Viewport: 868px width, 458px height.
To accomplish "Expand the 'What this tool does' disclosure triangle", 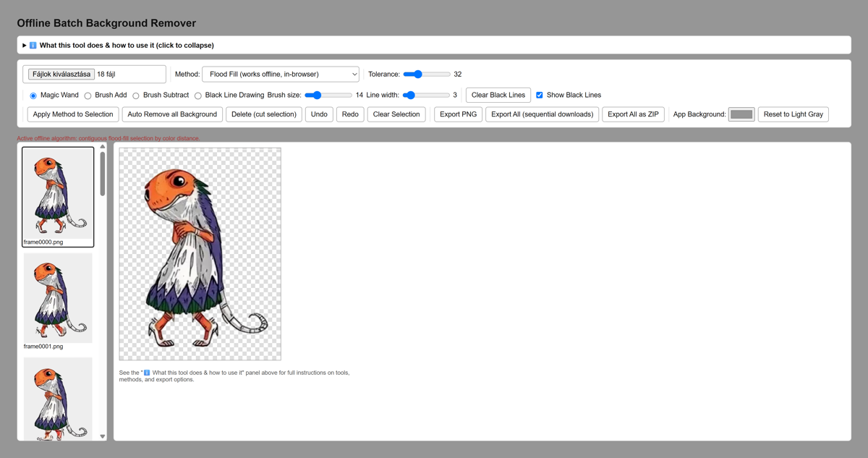I will coord(25,45).
